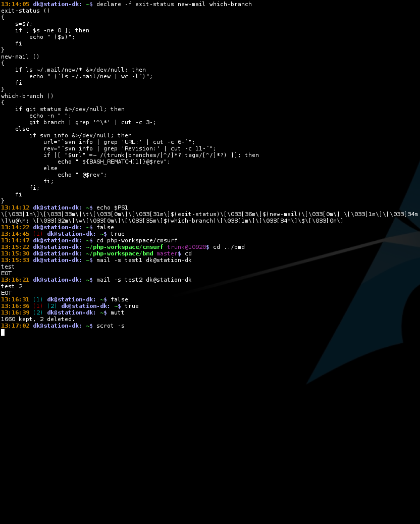Click the cyan '(2)' new-mail count at 13:16:36
This screenshot has height=524, width=420.
tap(52, 306)
